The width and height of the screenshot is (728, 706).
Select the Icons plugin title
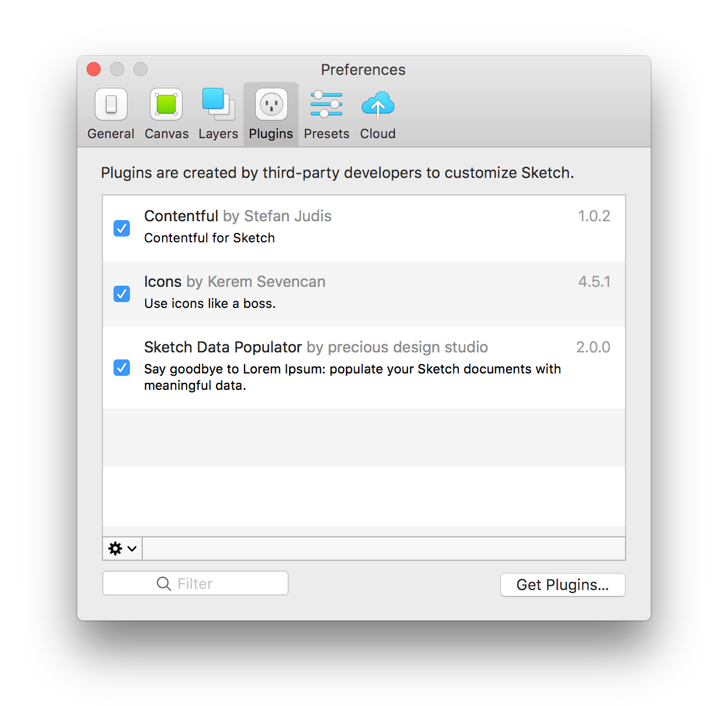163,282
